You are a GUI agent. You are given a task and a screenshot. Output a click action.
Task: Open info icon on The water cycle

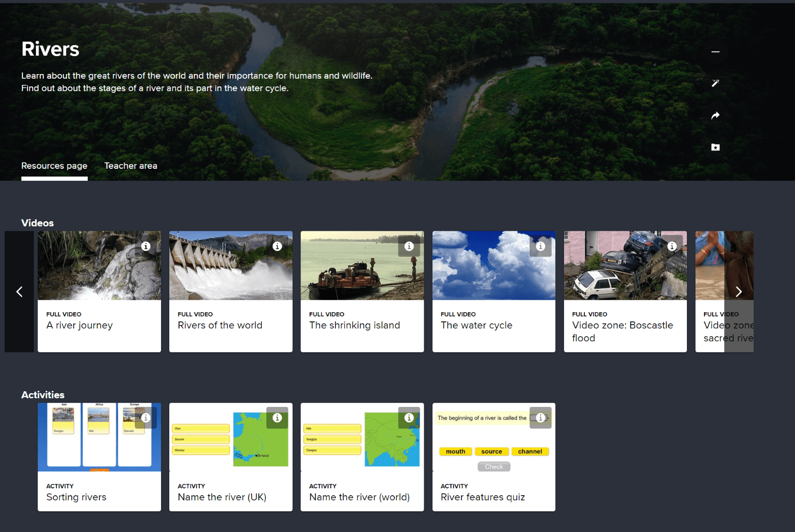click(540, 246)
